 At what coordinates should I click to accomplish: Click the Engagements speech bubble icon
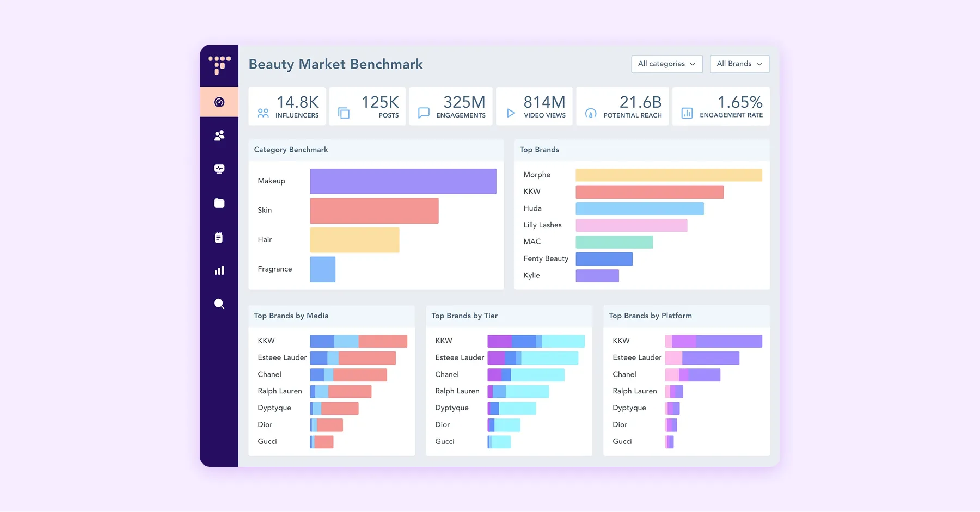(x=424, y=113)
